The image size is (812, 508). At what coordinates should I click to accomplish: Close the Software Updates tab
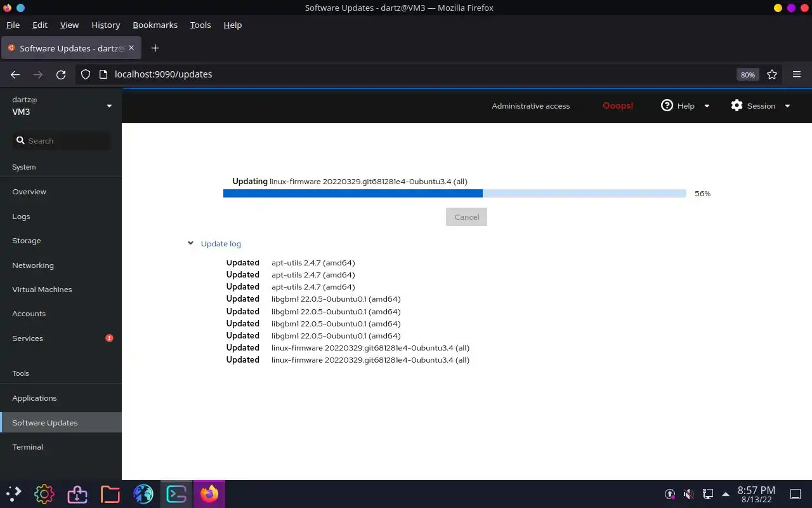[131, 48]
